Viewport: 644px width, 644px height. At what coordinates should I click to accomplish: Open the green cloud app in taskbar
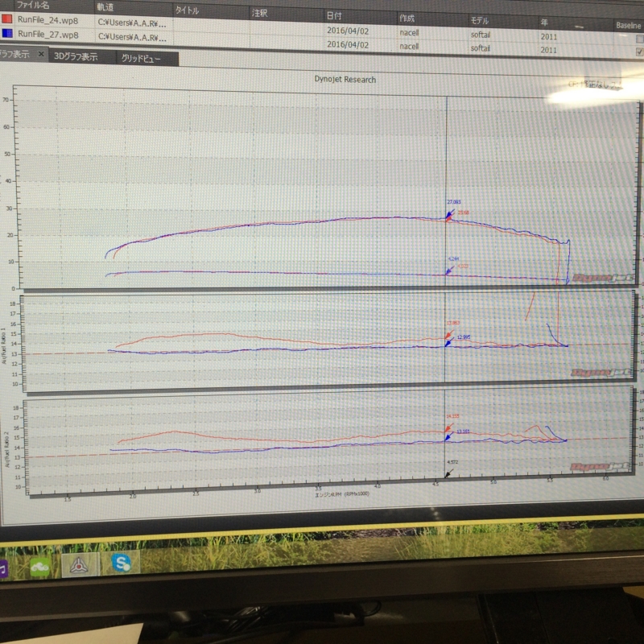point(40,568)
